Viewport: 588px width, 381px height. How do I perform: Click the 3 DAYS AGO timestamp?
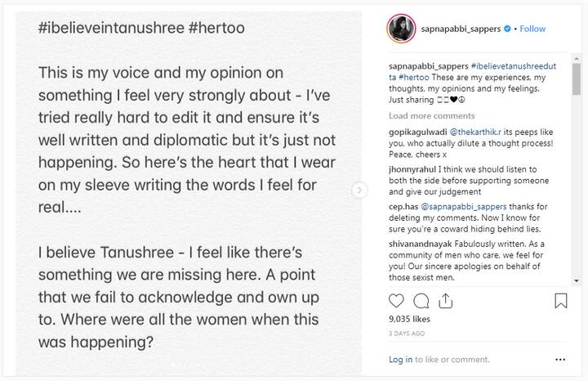406,334
